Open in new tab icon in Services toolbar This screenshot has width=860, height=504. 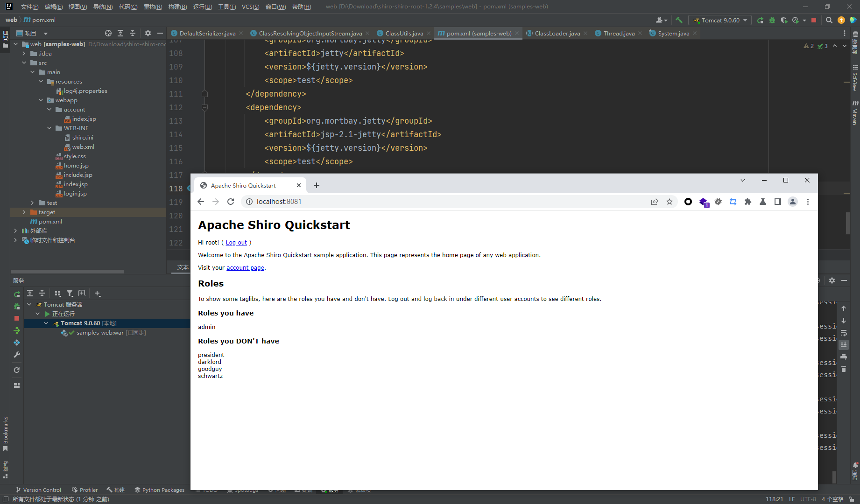82,293
